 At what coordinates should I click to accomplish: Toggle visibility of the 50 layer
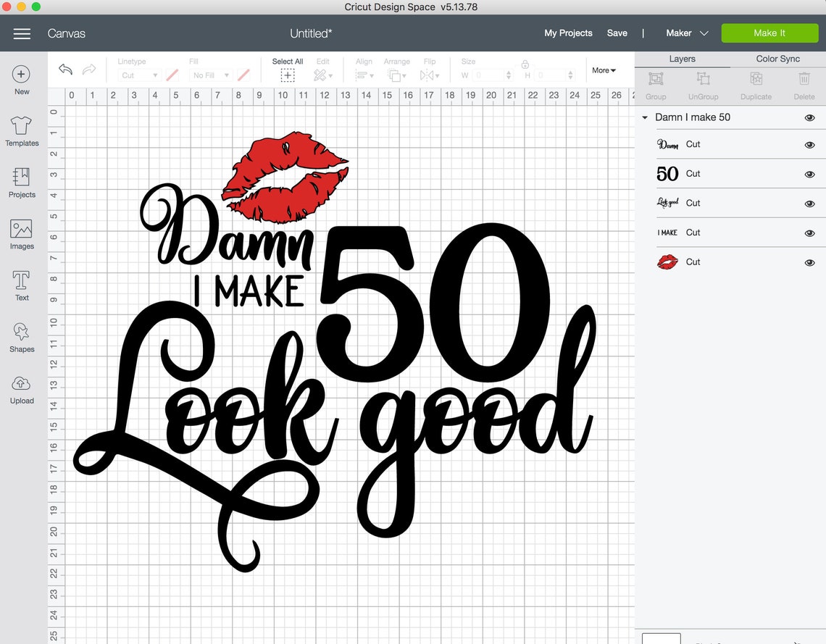tap(809, 174)
